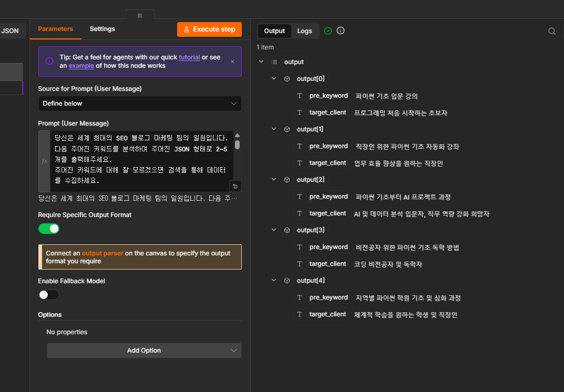Screen dimensions: 564x392
Task: Click the flask icon on Execute step
Action: coord(186,29)
